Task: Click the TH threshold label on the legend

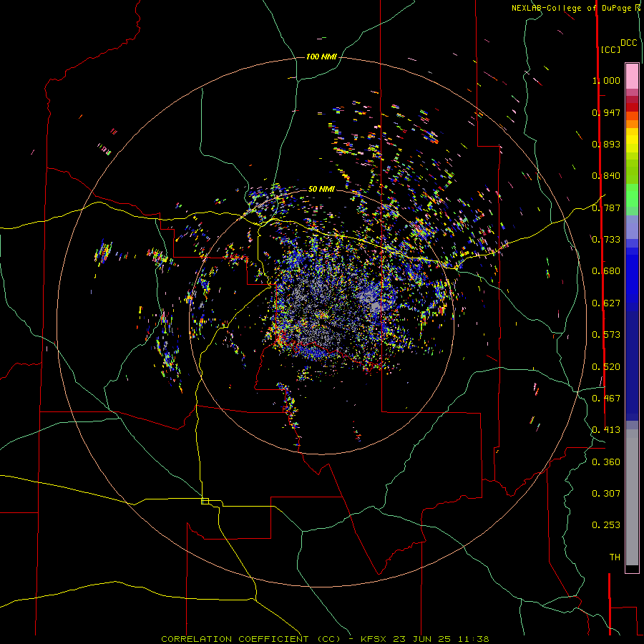Action: pos(615,557)
